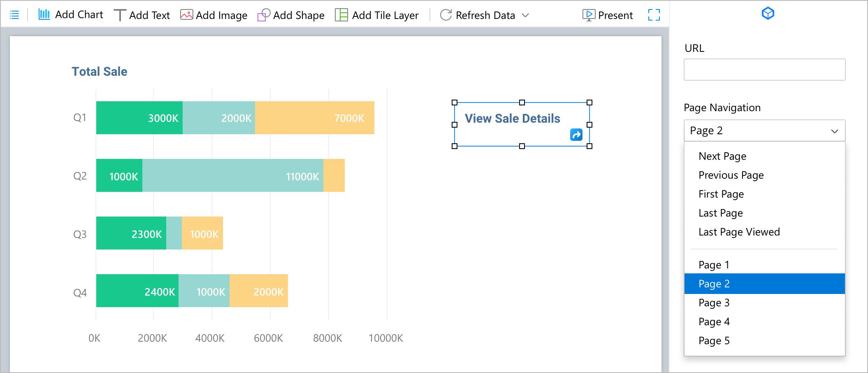Screen dimensions: 868x373
Task: Click the Total Sale chart title
Action: pyautogui.click(x=100, y=72)
